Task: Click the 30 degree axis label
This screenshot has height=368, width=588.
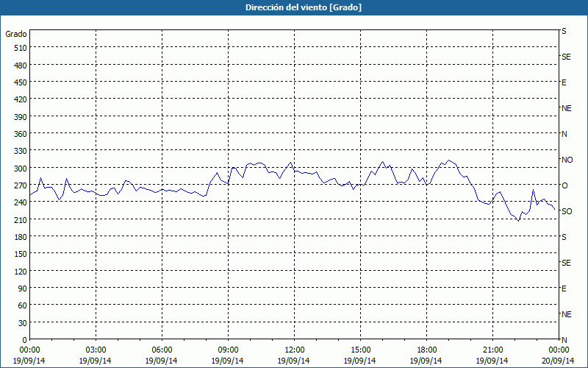Action: [x=23, y=323]
